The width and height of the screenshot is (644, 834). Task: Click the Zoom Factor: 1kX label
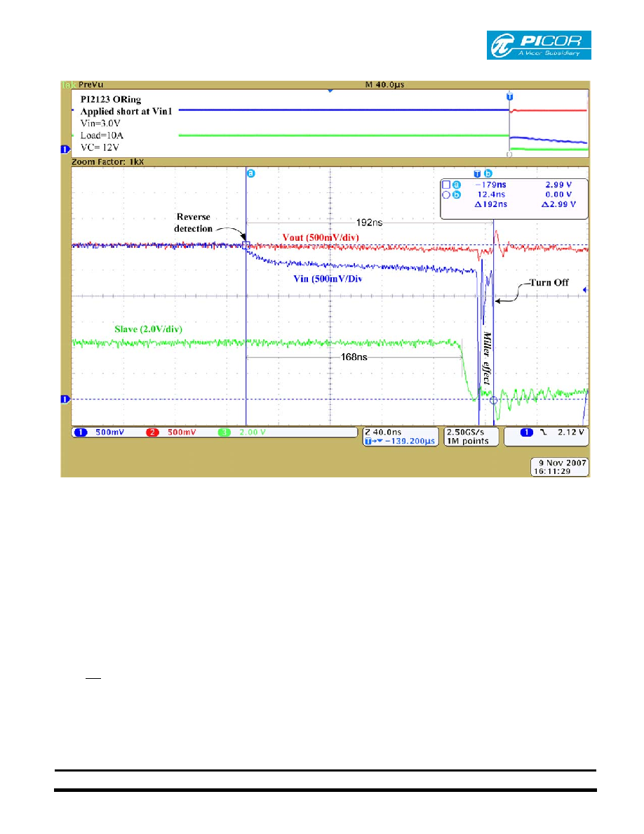tap(108, 161)
